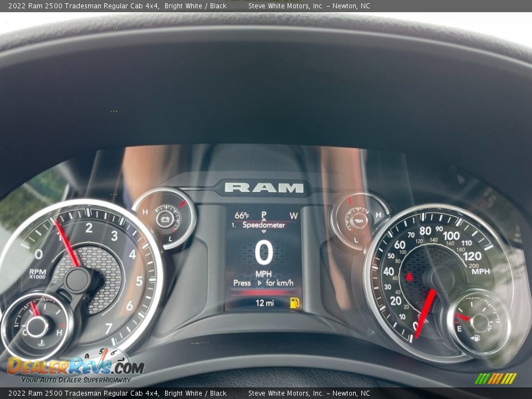This screenshot has height=399, width=532.
Task: Click the colored stripes emblem
Action: 495,378
